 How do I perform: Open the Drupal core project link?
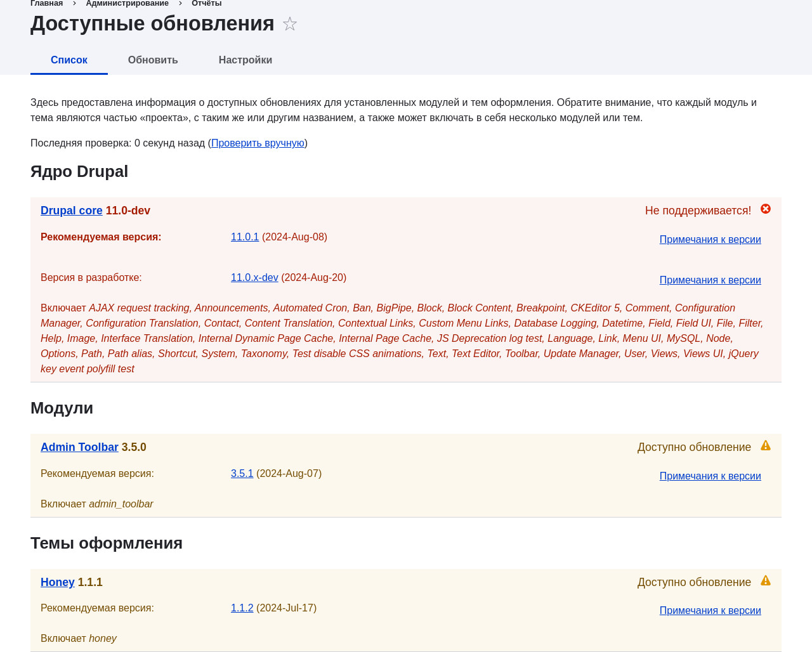72,211
